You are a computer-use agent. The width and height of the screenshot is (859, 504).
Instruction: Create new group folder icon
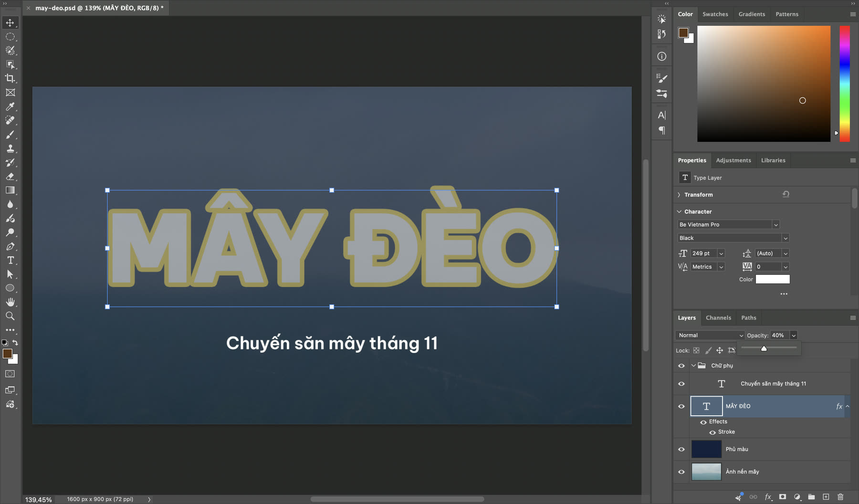click(811, 497)
